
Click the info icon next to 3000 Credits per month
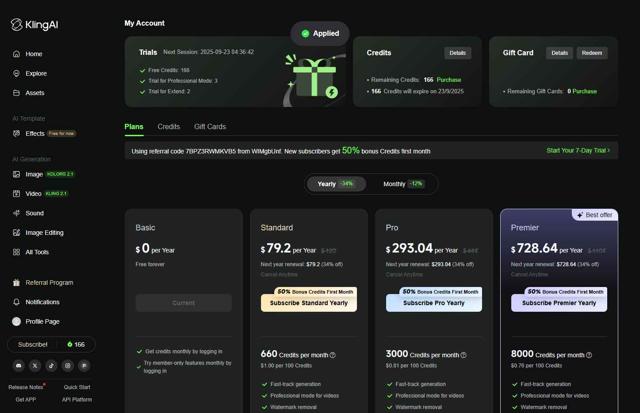click(463, 355)
